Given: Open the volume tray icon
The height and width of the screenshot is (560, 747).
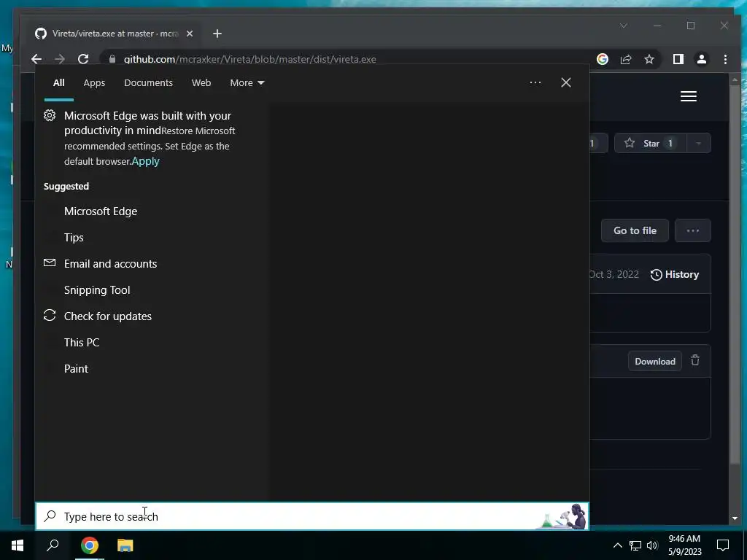Looking at the screenshot, I should coord(652,545).
